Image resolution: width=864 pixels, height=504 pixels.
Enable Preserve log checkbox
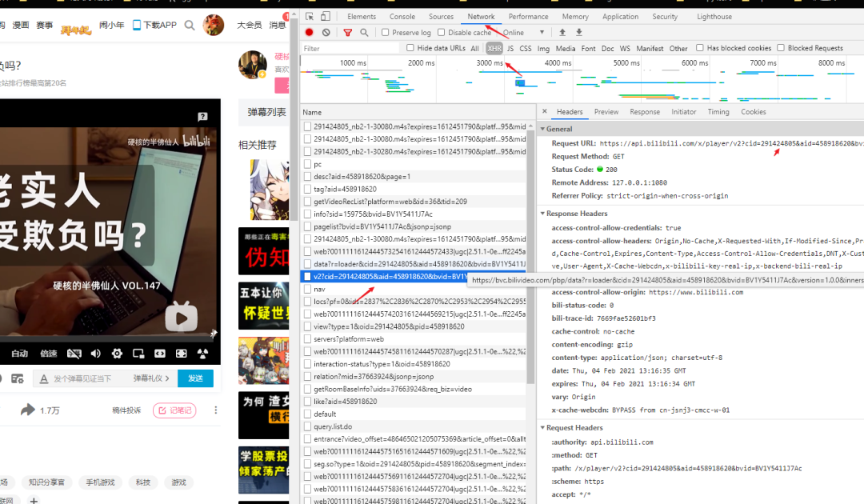[x=385, y=33]
